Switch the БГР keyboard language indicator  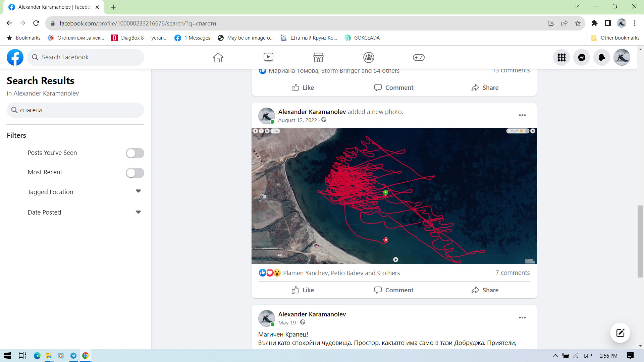click(x=588, y=356)
